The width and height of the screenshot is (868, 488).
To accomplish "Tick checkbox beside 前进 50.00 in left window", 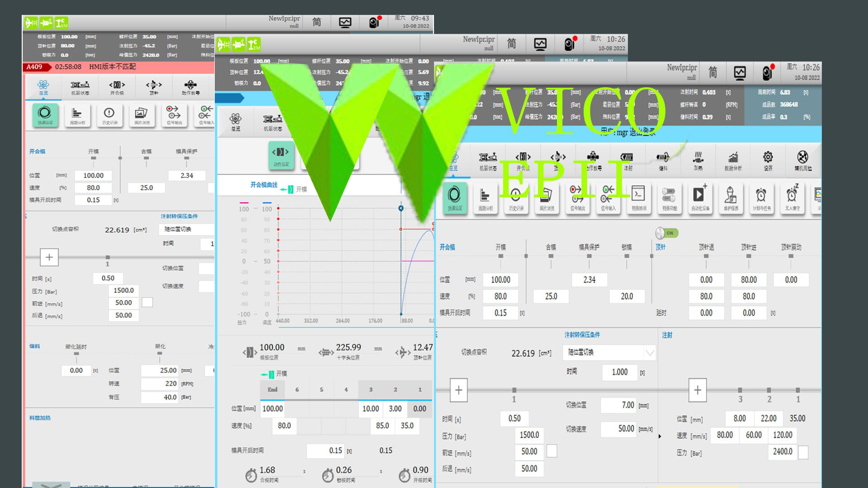I will tap(147, 302).
